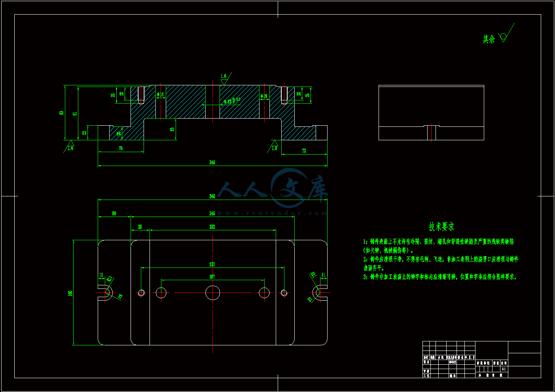Viewport: 555px width, 392px height.
Task: Click the "349" dimension at the top of the plan view
Action: point(212,196)
